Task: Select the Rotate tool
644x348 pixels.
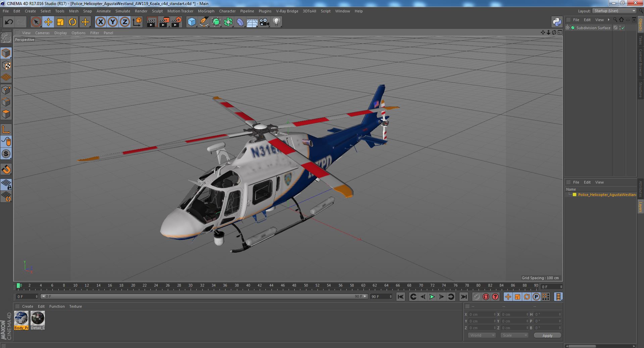Action: point(72,22)
